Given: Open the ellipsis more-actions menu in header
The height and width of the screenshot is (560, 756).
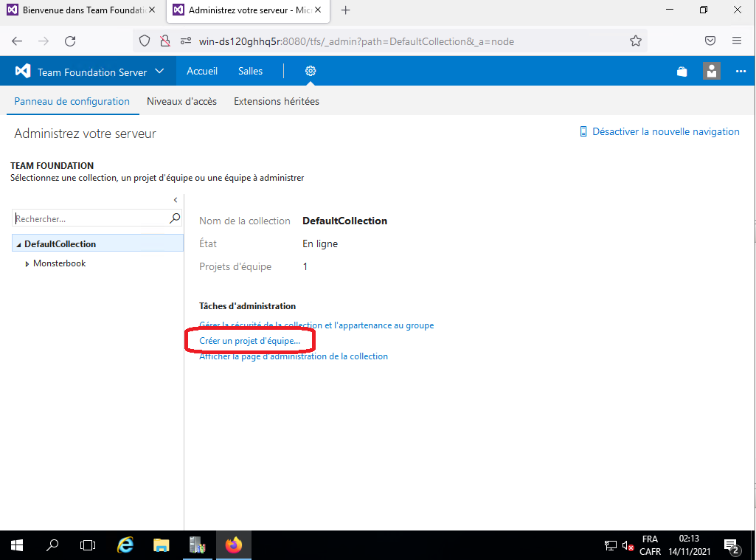Looking at the screenshot, I should pos(741,72).
